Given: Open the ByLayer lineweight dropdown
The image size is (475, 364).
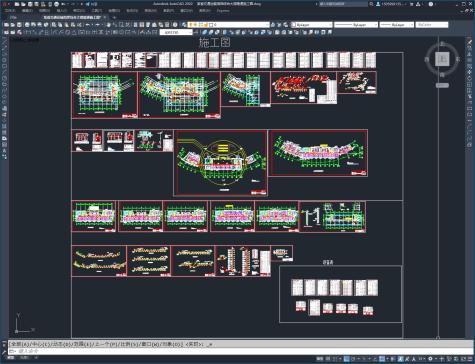Looking at the screenshot, I should pyautogui.click(x=397, y=25).
